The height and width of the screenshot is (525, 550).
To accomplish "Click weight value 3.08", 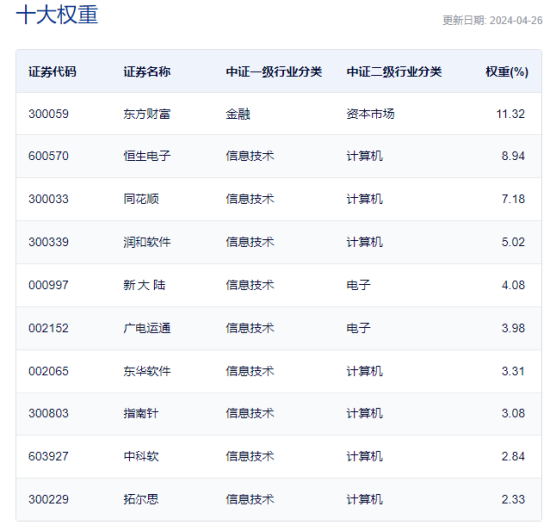I will (513, 413).
